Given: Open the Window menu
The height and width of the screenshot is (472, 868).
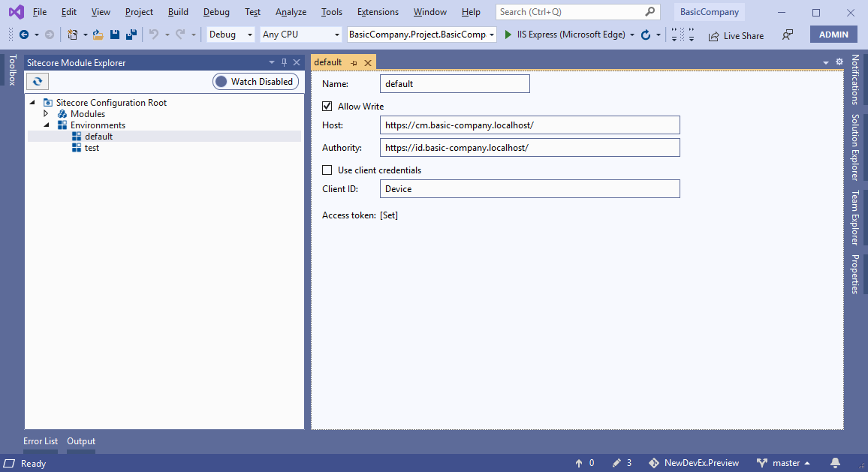Looking at the screenshot, I should coord(430,11).
